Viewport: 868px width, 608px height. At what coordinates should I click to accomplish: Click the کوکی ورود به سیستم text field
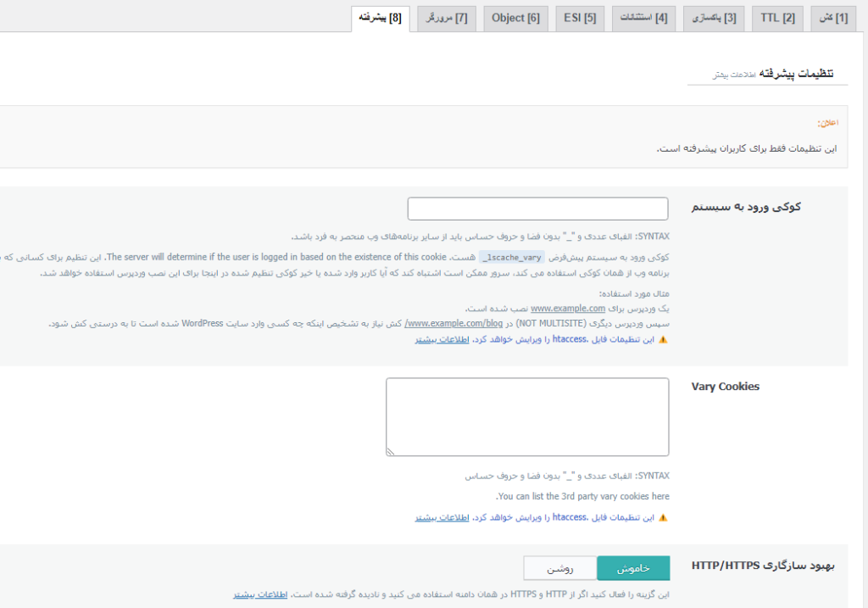pos(537,209)
